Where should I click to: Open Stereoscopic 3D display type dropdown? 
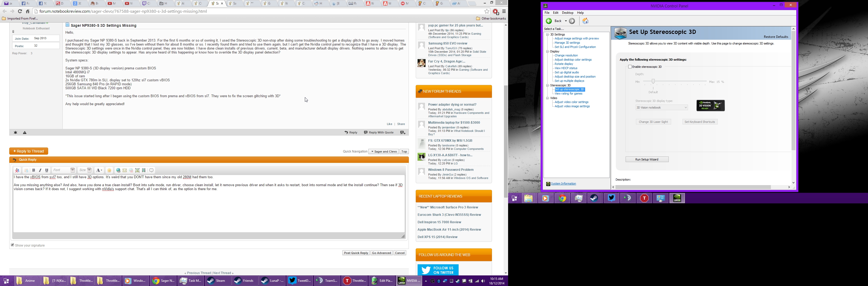[661, 108]
